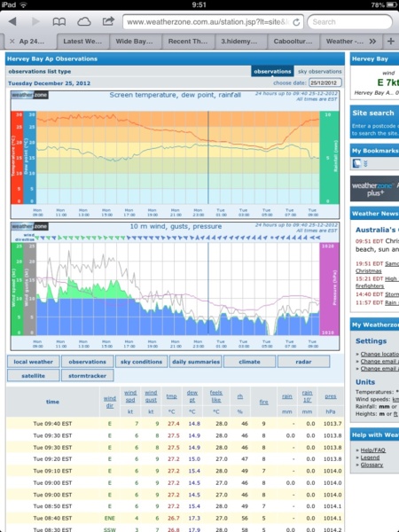
Task: Click the stormtracker button
Action: 87,376
